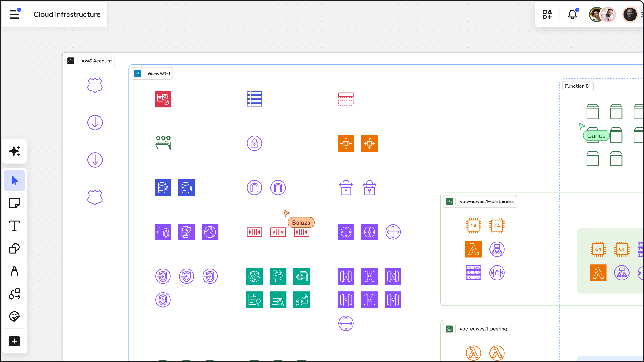Click the eu-west-1 region label
The height and width of the screenshot is (362, 644).
click(x=152, y=73)
